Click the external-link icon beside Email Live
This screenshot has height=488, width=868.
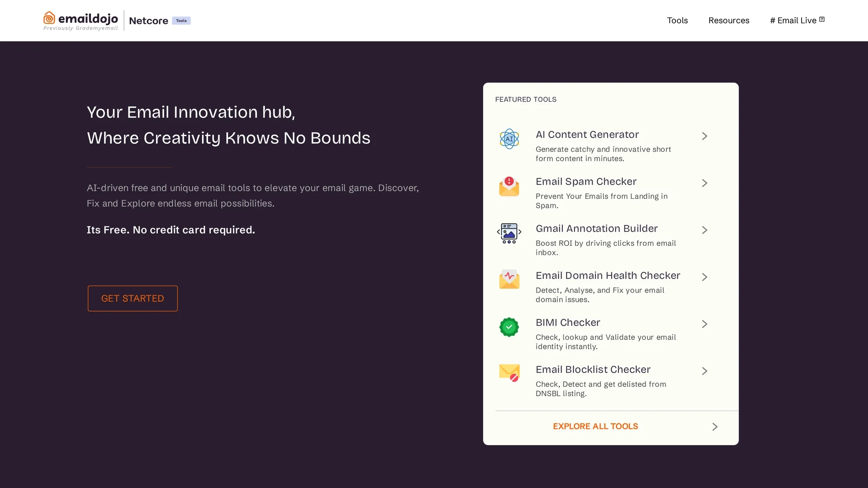[822, 19]
